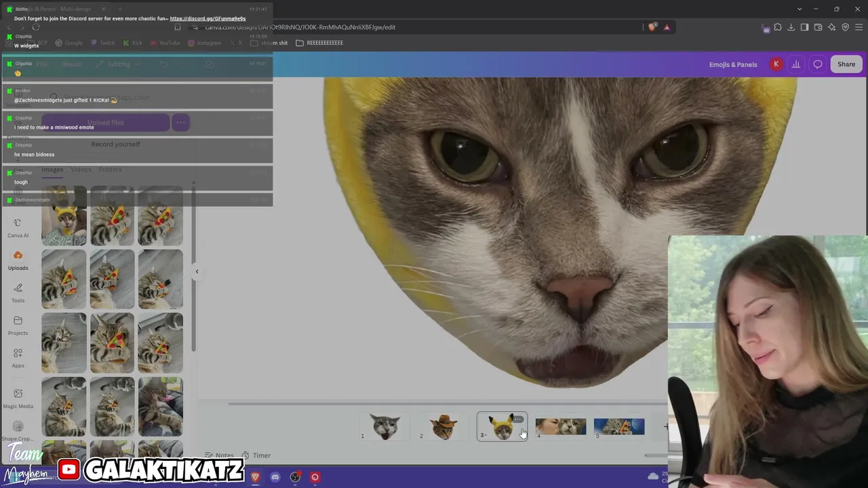Click the Emojis & Panels design title
Image resolution: width=868 pixels, height=488 pixels.
pos(733,64)
